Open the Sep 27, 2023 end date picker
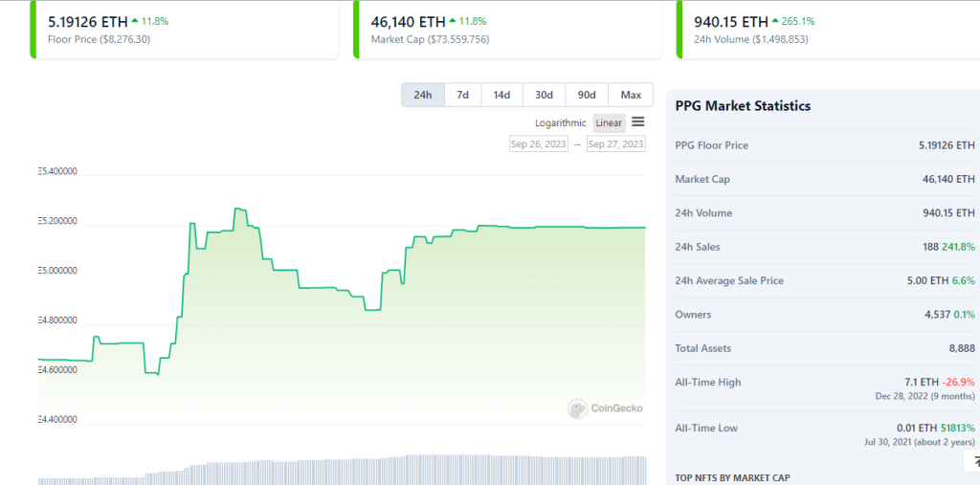The image size is (980, 485). [x=615, y=144]
